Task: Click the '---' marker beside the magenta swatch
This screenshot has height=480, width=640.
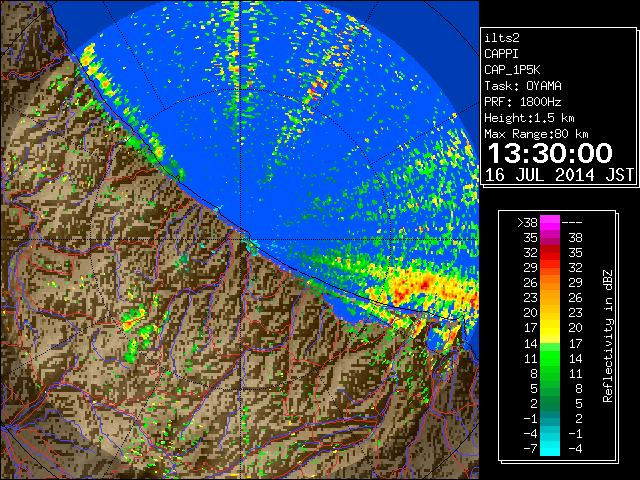Action: (x=572, y=223)
